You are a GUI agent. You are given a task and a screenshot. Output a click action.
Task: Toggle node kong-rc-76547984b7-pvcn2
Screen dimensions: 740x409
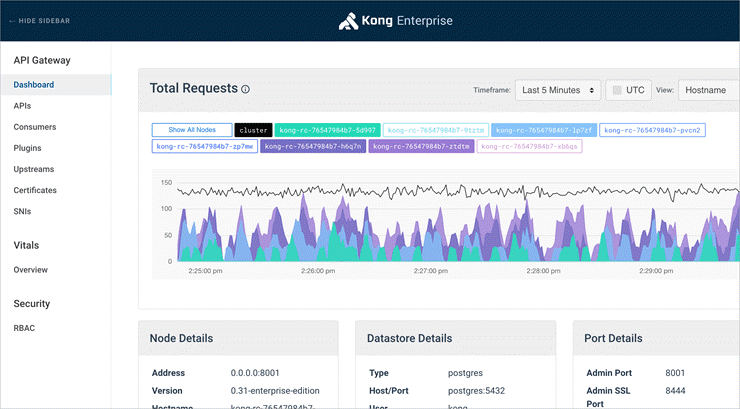(652, 130)
